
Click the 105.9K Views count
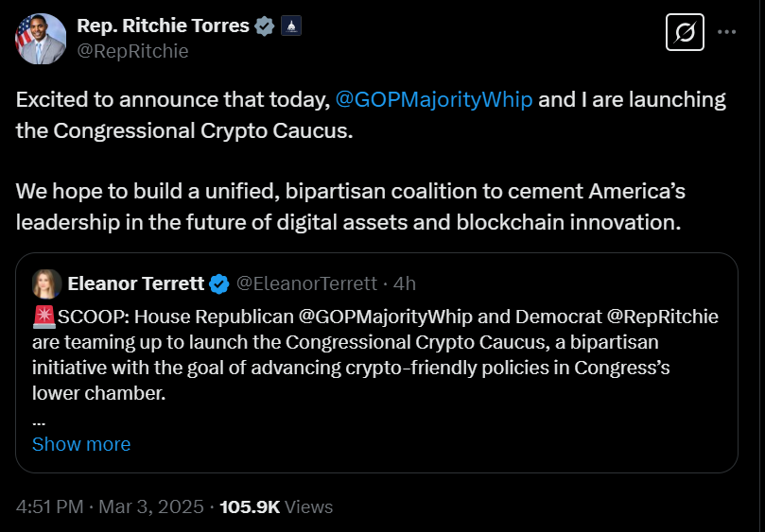point(276,506)
